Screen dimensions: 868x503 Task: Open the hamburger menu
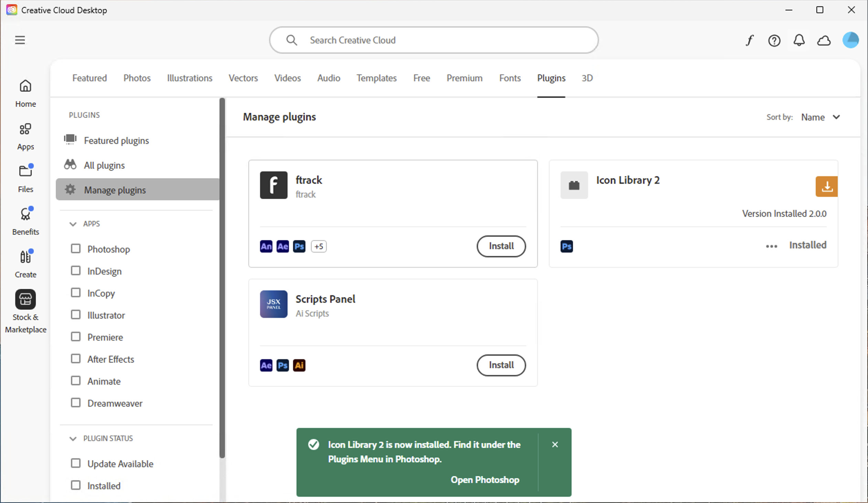[20, 40]
